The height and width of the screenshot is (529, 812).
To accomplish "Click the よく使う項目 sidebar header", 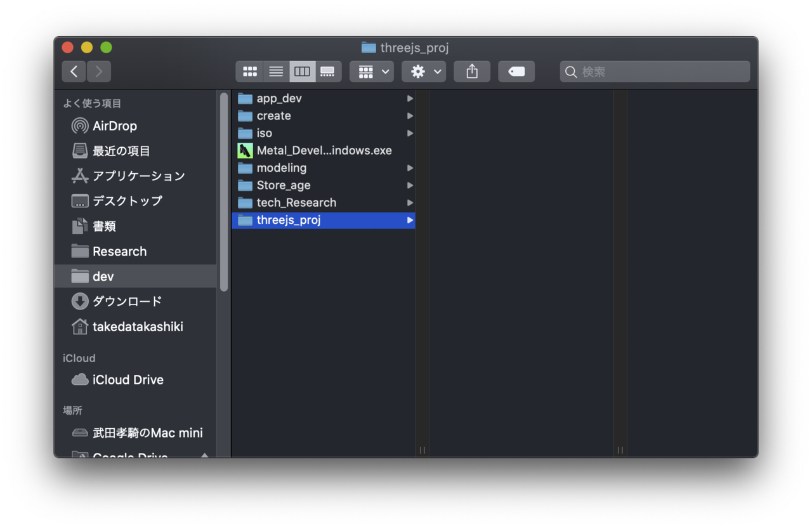I will (x=92, y=103).
